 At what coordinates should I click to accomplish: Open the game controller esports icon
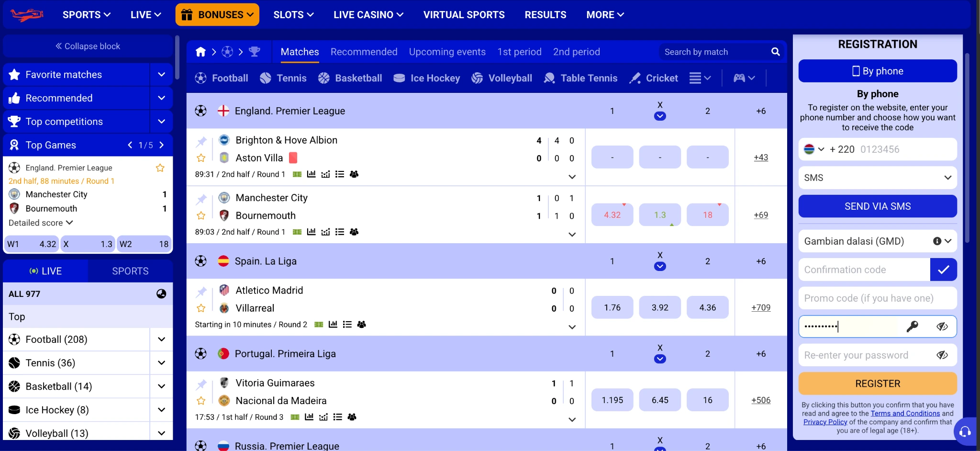pos(739,78)
